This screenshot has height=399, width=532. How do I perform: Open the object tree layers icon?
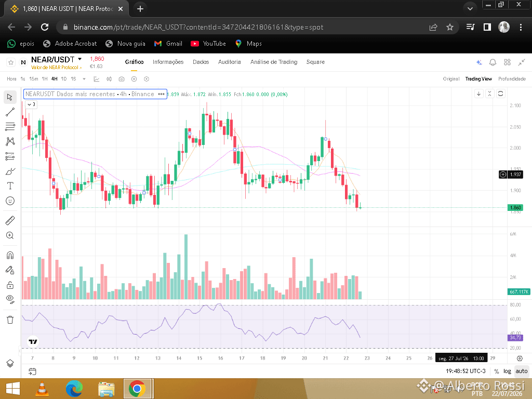pos(10,363)
